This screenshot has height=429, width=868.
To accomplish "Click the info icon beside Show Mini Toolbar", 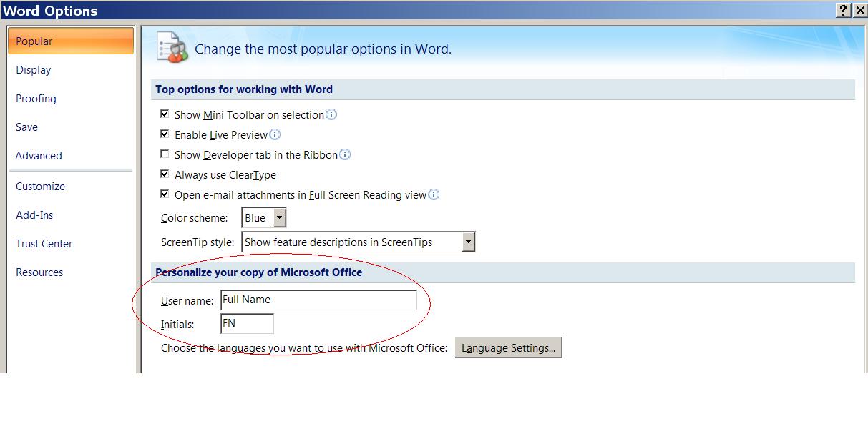I will (331, 114).
